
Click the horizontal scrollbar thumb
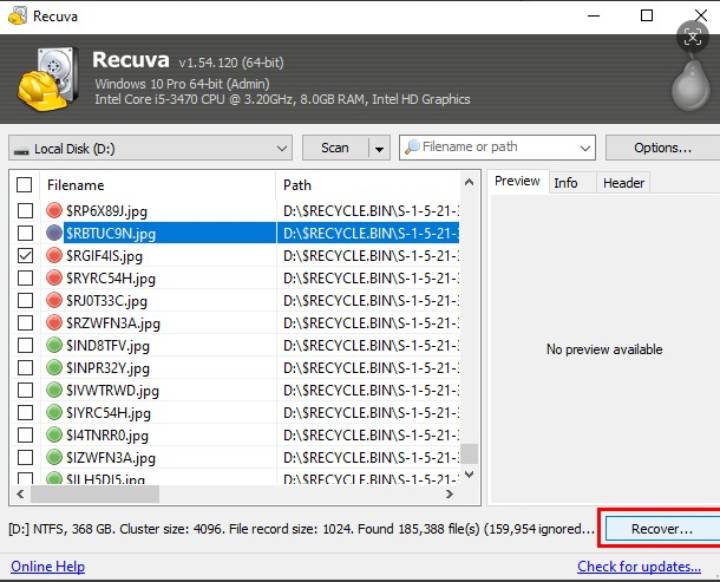95,494
